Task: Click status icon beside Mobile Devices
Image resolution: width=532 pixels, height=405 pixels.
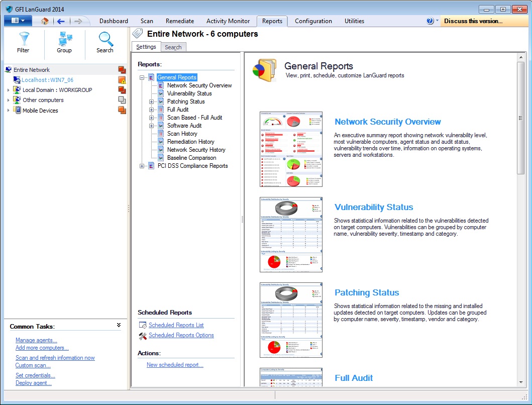Action: click(x=122, y=110)
